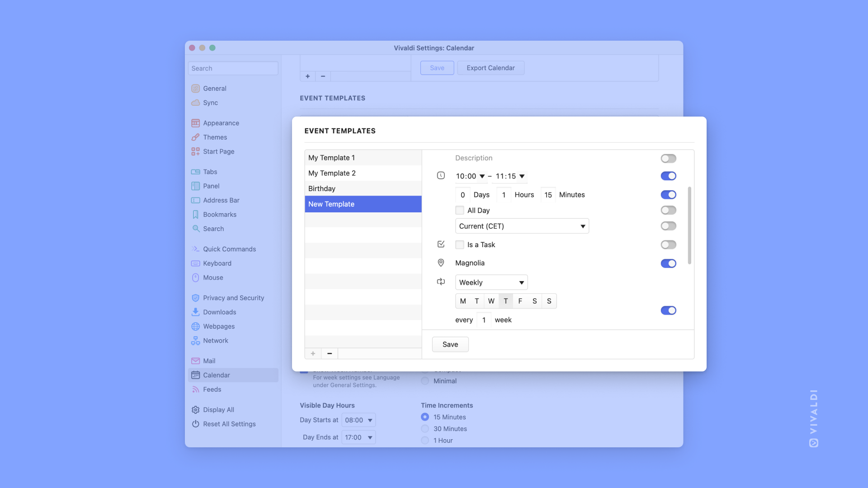Click the clock icon next to time range

click(x=441, y=176)
